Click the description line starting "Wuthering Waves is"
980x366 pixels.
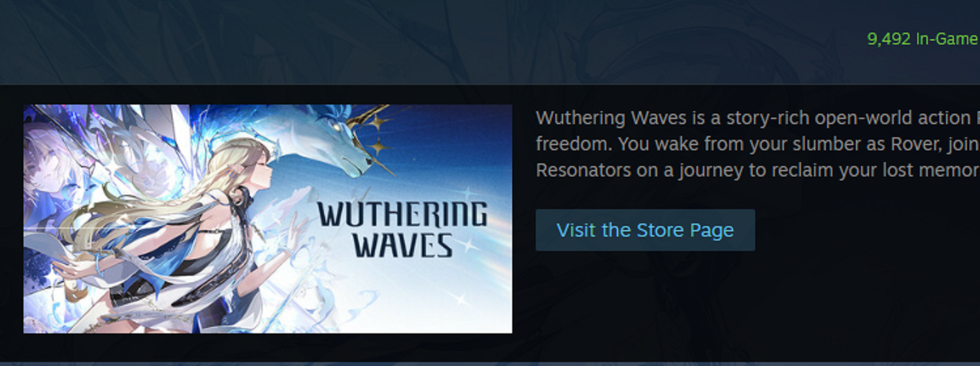pyautogui.click(x=757, y=118)
